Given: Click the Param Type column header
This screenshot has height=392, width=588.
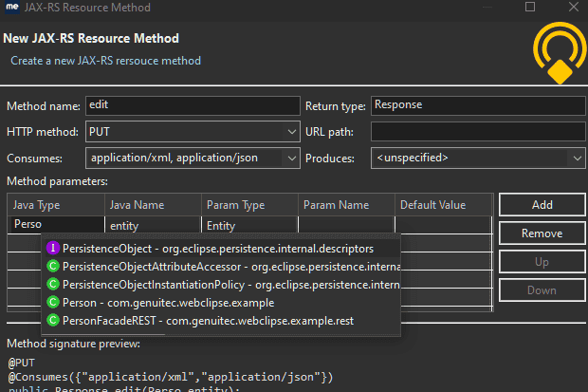Looking at the screenshot, I should coord(249,205).
